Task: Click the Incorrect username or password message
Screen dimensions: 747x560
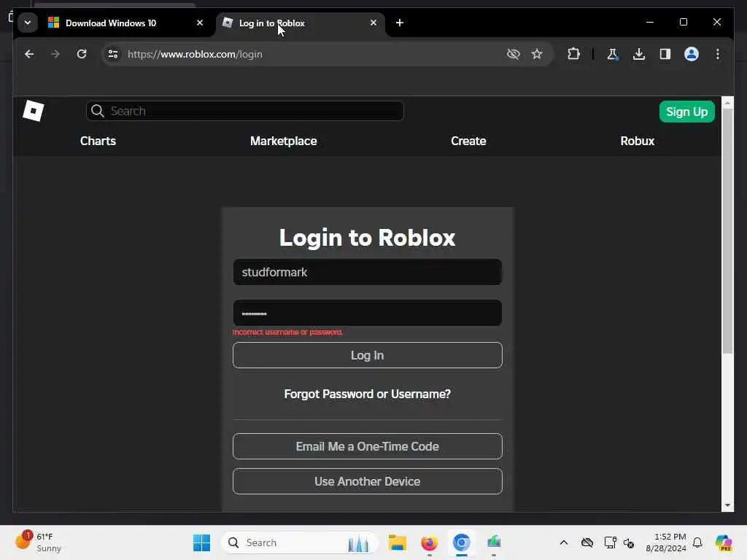Action: click(x=287, y=332)
